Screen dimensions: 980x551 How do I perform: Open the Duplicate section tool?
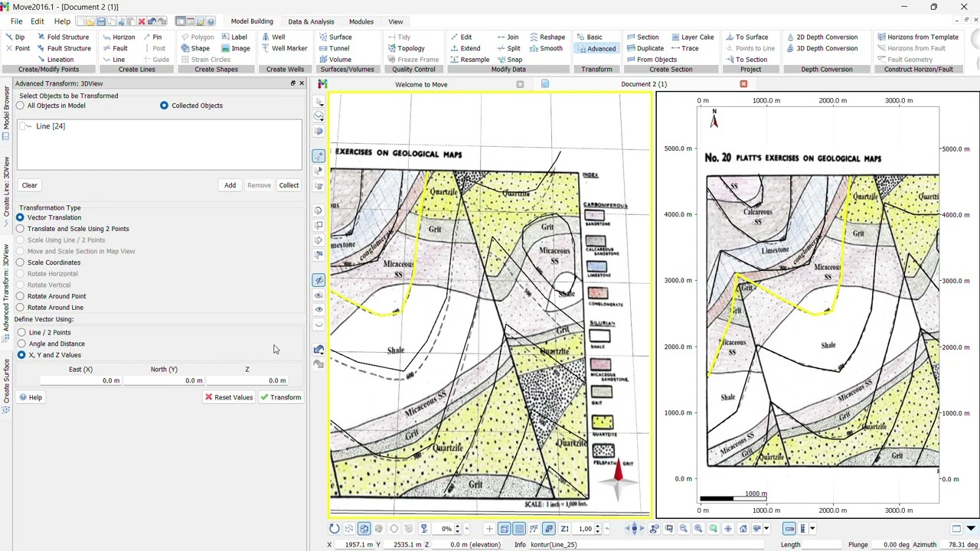(x=645, y=48)
